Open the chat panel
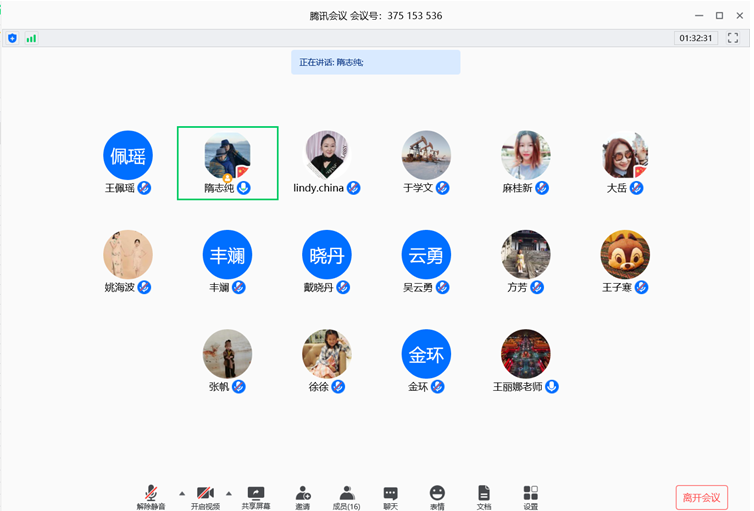Screen dimensions: 754x511 [x=390, y=495]
